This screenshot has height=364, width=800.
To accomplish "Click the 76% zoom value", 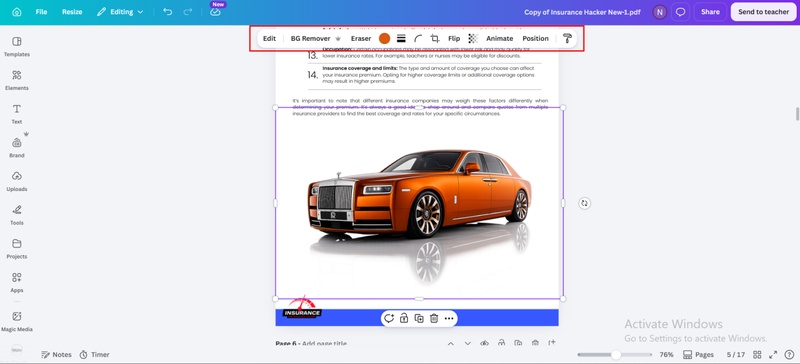I will pyautogui.click(x=666, y=354).
